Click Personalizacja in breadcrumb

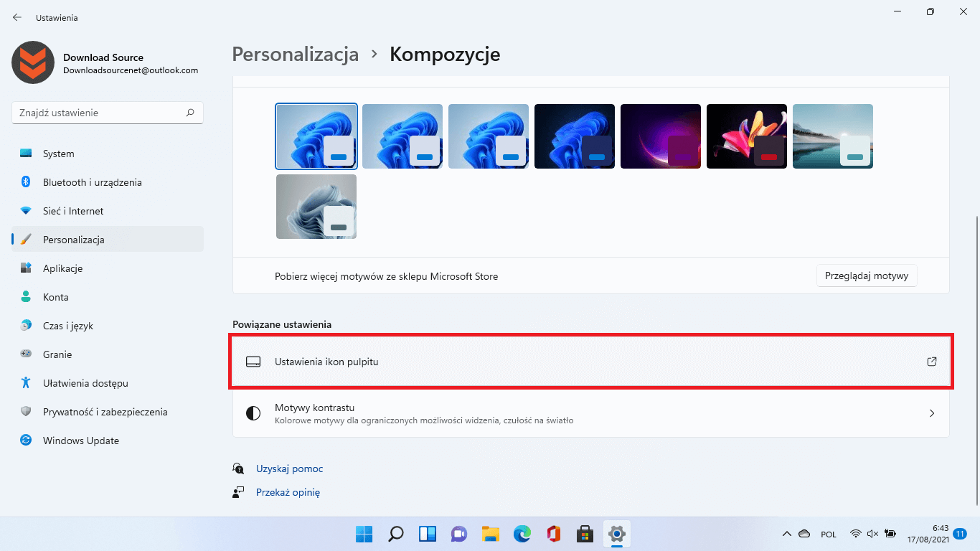coord(296,55)
